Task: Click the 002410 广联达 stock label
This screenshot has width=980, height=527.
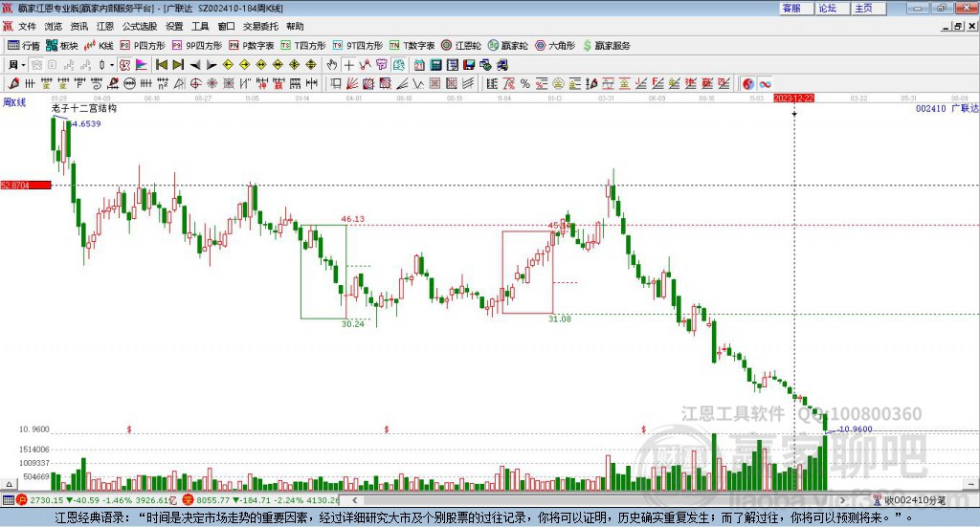Action: click(947, 109)
